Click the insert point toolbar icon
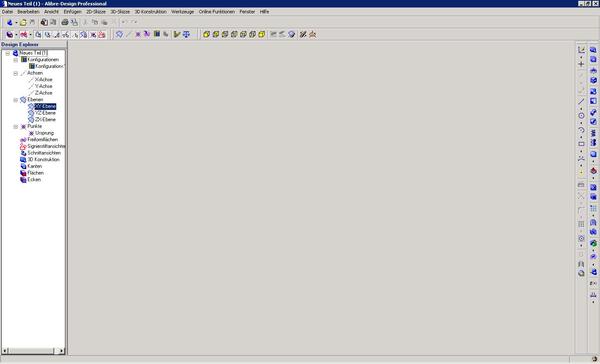Screen dimensions: 600x364 pyautogui.click(x=138, y=35)
